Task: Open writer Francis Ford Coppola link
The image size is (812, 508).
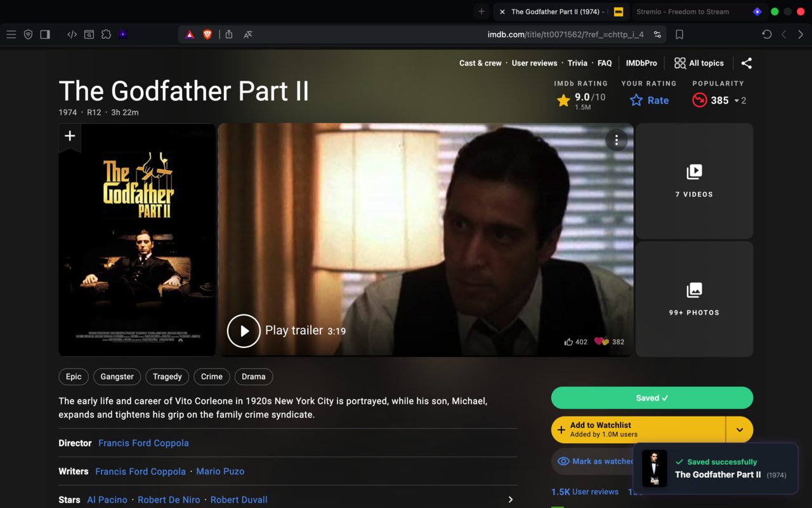Action: 140,471
